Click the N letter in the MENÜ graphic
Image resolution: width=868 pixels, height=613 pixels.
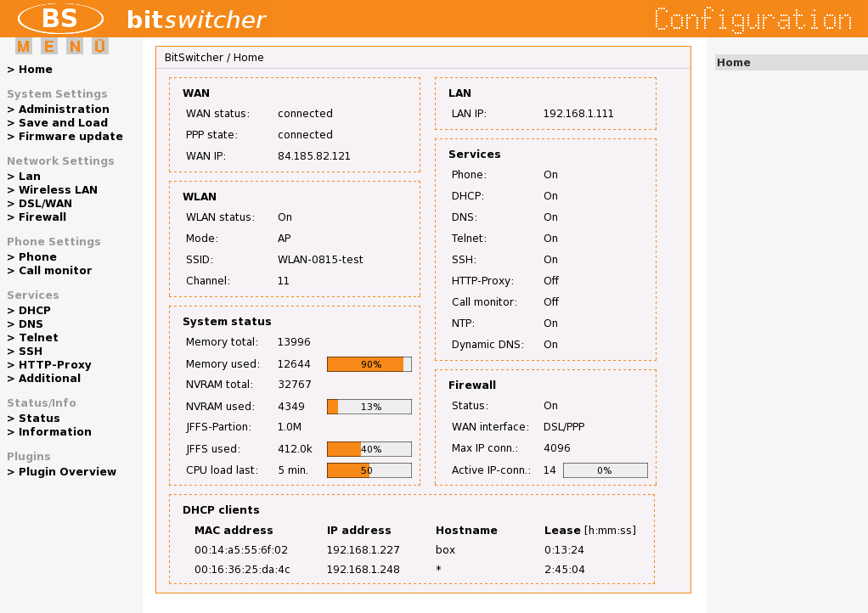[x=73, y=46]
